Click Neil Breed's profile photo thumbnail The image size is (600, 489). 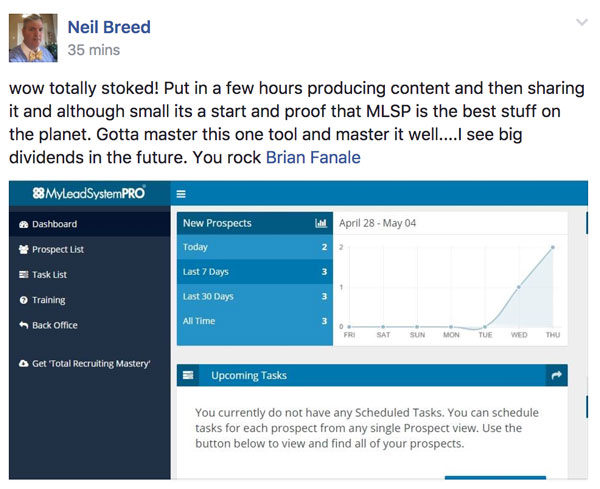33,38
